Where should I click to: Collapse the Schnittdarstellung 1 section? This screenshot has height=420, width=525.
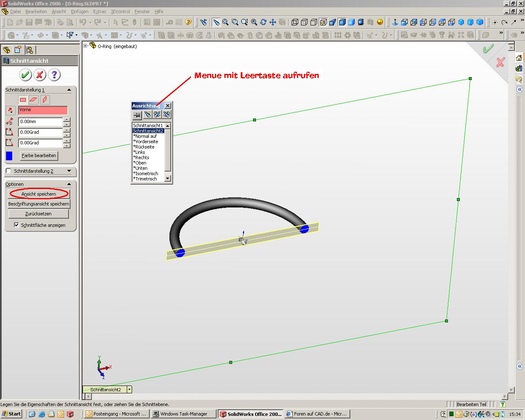[69, 90]
